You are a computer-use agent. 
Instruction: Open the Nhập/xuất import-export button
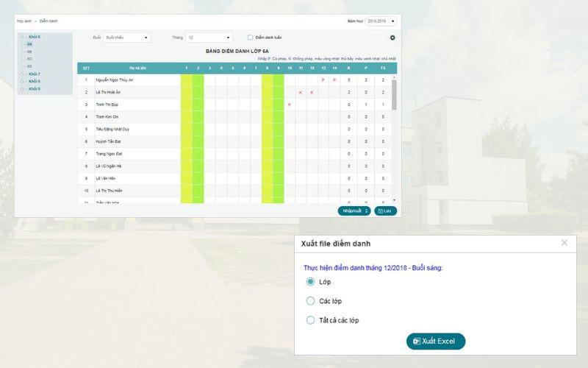pyautogui.click(x=354, y=211)
